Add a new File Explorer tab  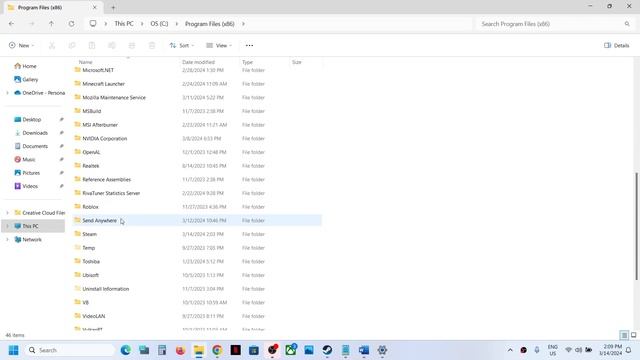click(113, 7)
